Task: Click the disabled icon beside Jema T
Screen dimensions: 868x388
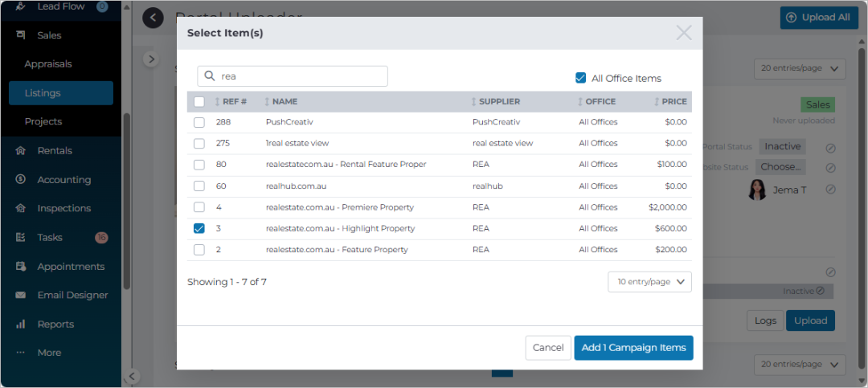Action: pyautogui.click(x=830, y=190)
